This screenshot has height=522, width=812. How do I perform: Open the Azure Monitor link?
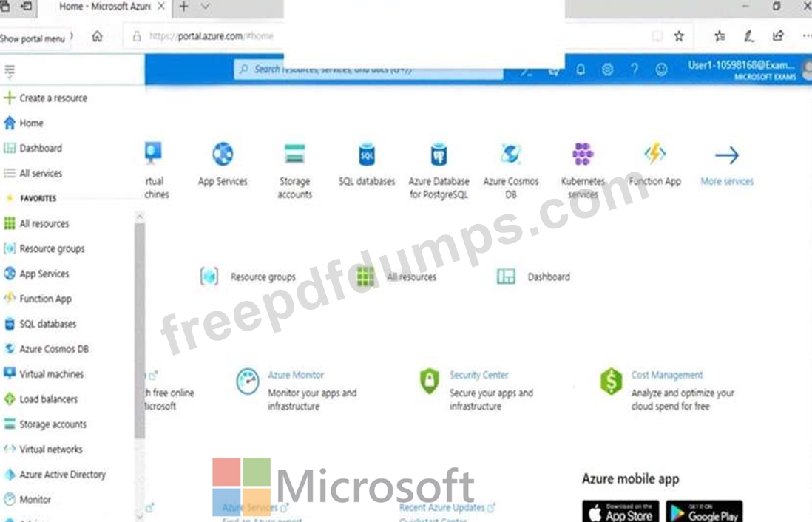[296, 375]
